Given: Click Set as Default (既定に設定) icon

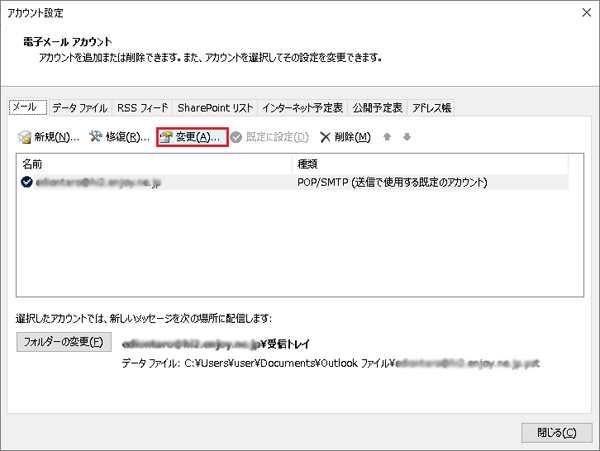Looking at the screenshot, I should click(x=237, y=137).
